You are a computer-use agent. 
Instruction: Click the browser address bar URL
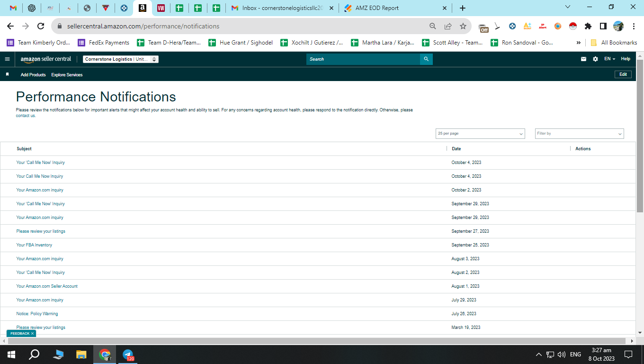coord(143,26)
